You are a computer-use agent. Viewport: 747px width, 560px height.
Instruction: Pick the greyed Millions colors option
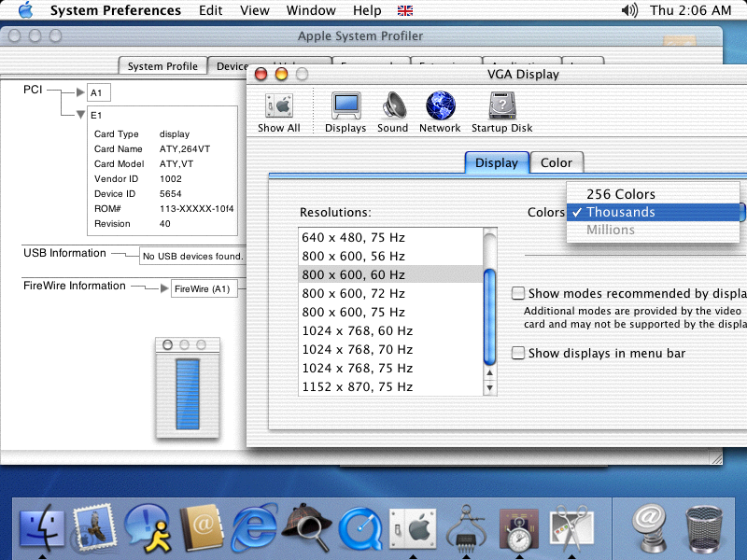pyautogui.click(x=653, y=230)
